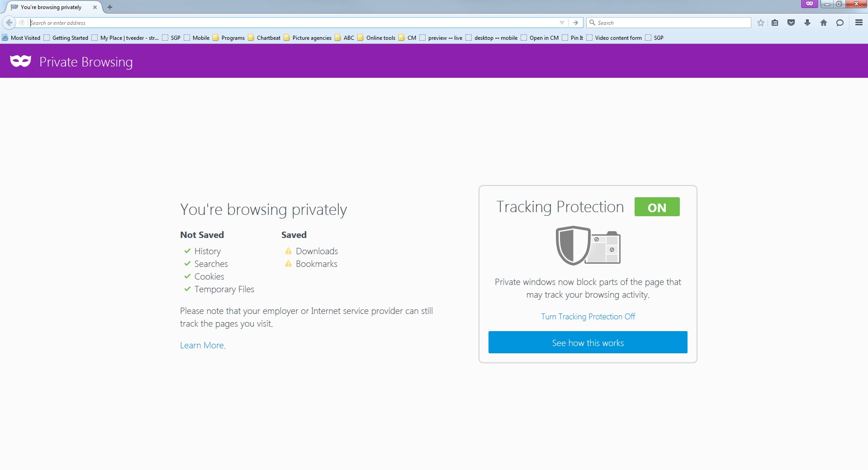868x470 pixels.
Task: Click 'See how this works' button
Action: [x=588, y=342]
